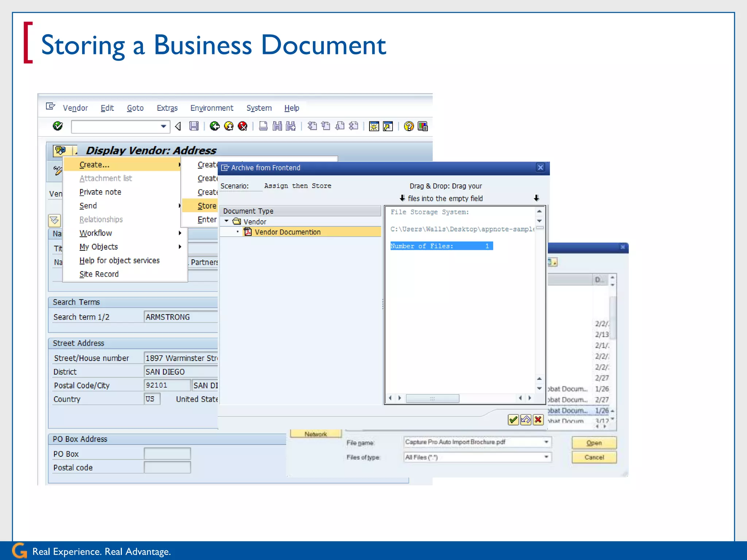Click the Cancel button in the file dialog
This screenshot has height=560, width=747.
594,457
